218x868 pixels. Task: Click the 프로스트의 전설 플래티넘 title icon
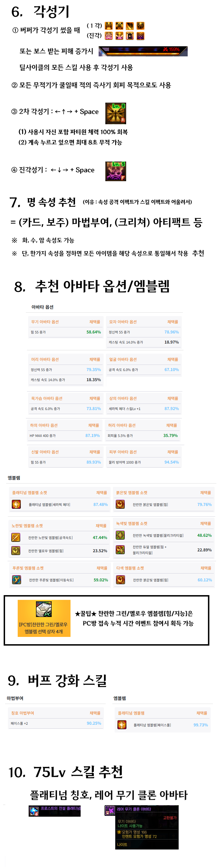click(x=34, y=811)
